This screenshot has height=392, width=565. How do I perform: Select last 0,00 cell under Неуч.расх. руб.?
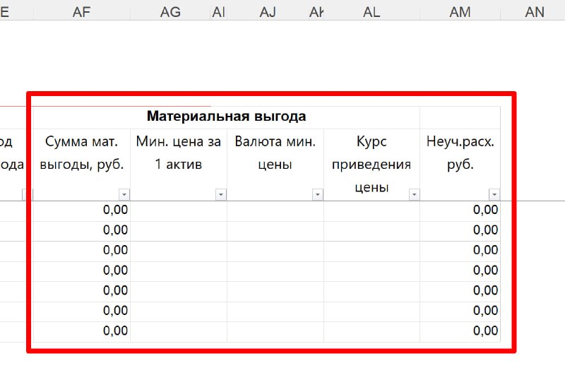coord(460,331)
